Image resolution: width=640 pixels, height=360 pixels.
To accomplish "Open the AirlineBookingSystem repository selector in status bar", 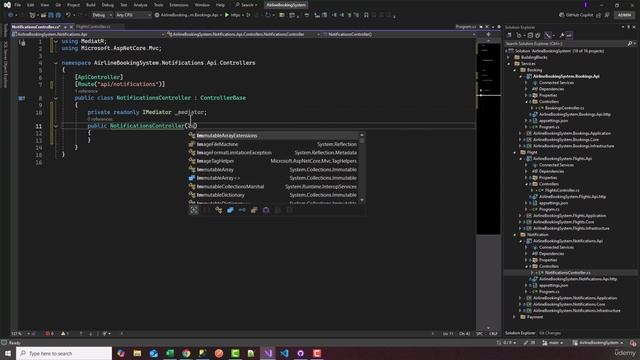I will pos(599,343).
